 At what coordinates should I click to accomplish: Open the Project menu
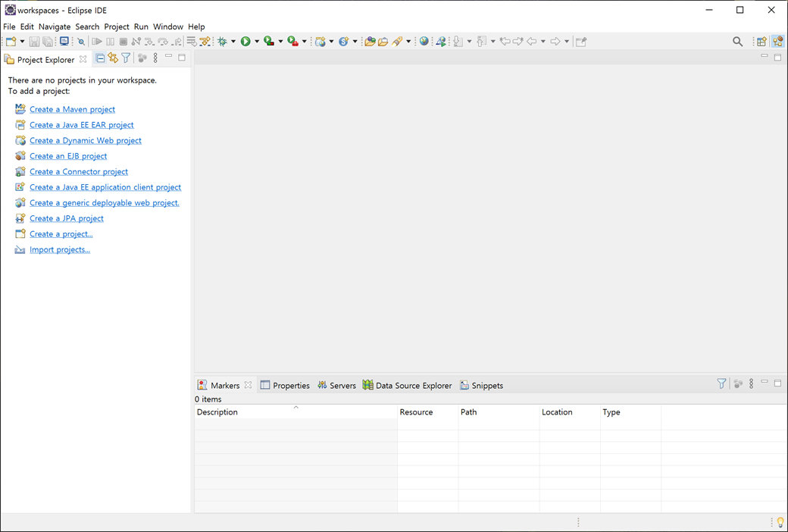pos(117,27)
